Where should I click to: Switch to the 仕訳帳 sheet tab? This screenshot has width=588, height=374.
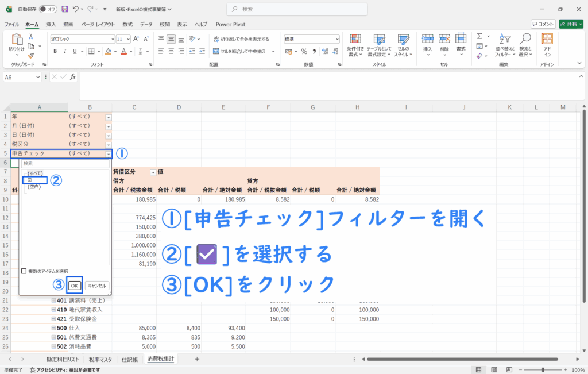(129, 359)
